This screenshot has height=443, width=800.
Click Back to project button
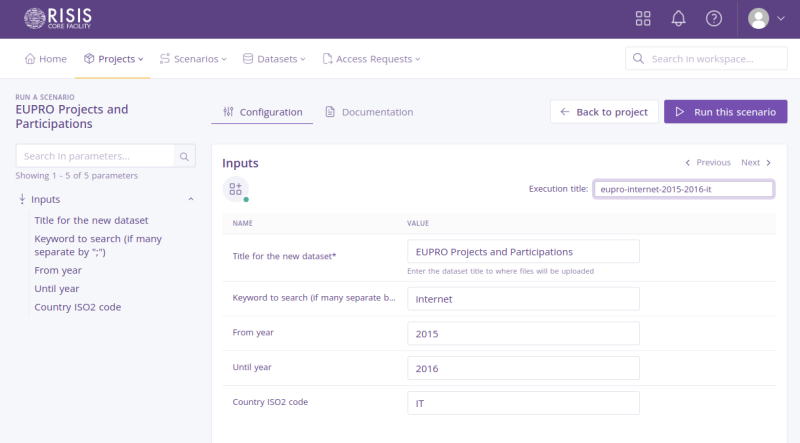click(604, 112)
